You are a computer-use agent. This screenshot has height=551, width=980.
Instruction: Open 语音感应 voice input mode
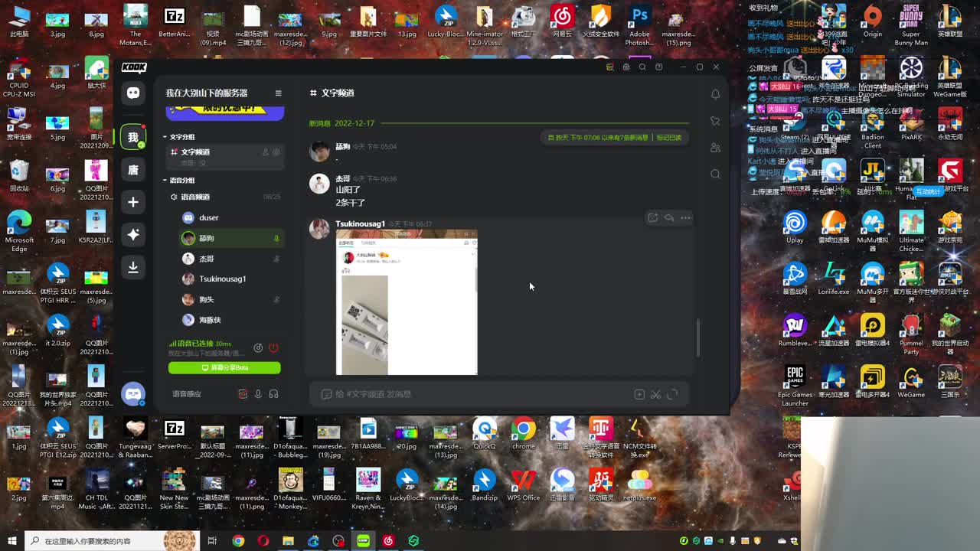(187, 394)
